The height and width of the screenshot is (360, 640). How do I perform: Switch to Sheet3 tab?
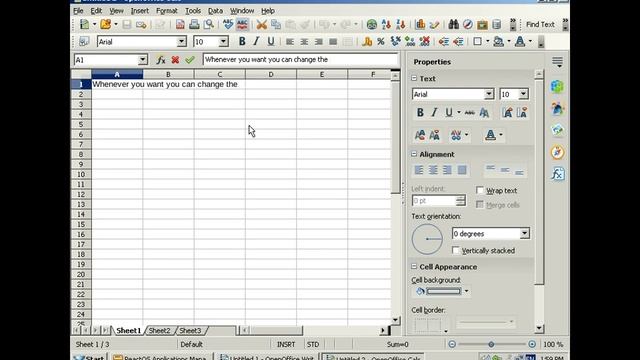click(x=190, y=331)
